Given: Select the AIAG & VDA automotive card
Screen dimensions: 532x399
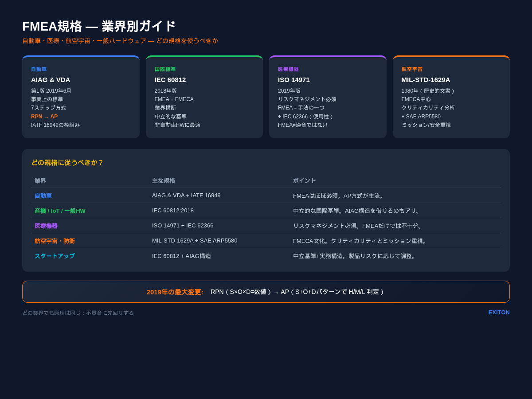Looking at the screenshot, I should click(81, 97).
